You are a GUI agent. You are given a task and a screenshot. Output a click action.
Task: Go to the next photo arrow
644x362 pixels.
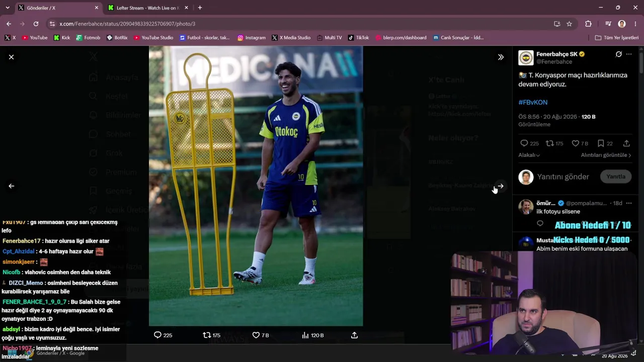click(x=501, y=186)
